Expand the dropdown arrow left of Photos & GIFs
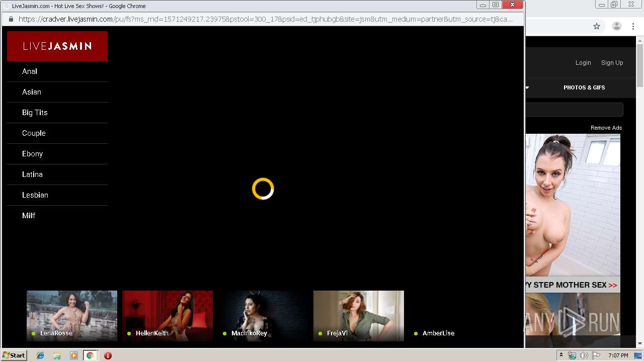Screen dimensions: 644x362 click(x=527, y=87)
